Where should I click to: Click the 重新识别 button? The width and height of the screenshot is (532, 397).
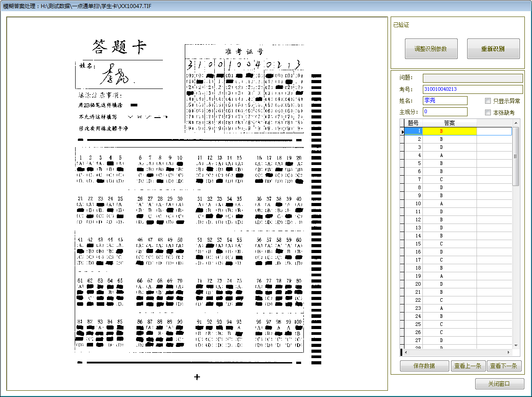coord(493,48)
